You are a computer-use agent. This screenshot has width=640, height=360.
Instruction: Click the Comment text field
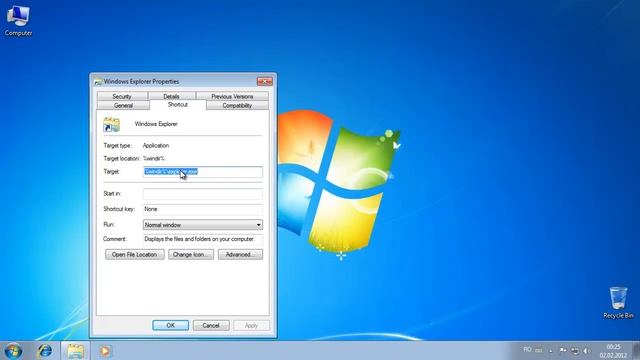[x=203, y=239]
